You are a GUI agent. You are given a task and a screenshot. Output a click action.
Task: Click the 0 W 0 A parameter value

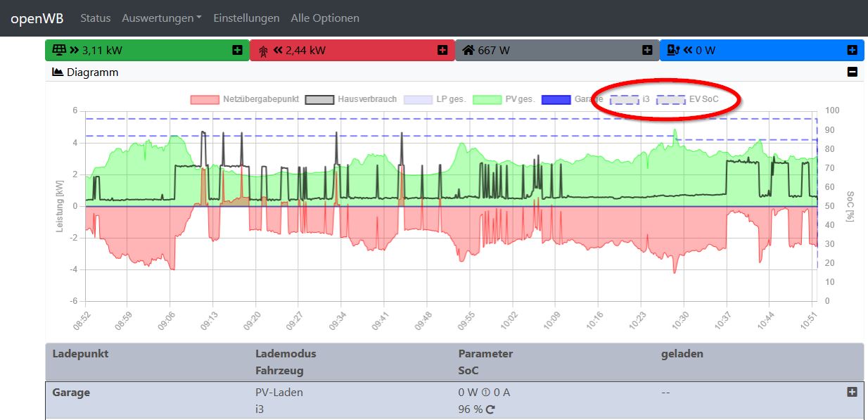[x=484, y=392]
